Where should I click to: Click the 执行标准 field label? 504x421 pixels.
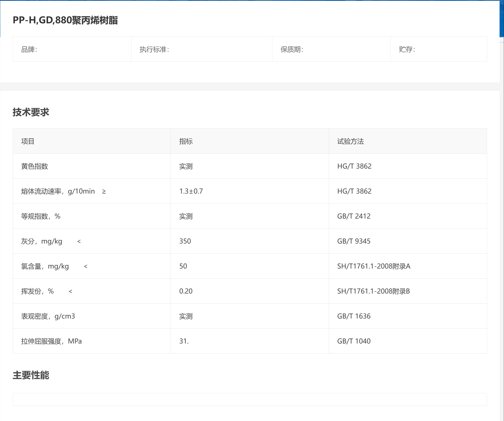[154, 49]
